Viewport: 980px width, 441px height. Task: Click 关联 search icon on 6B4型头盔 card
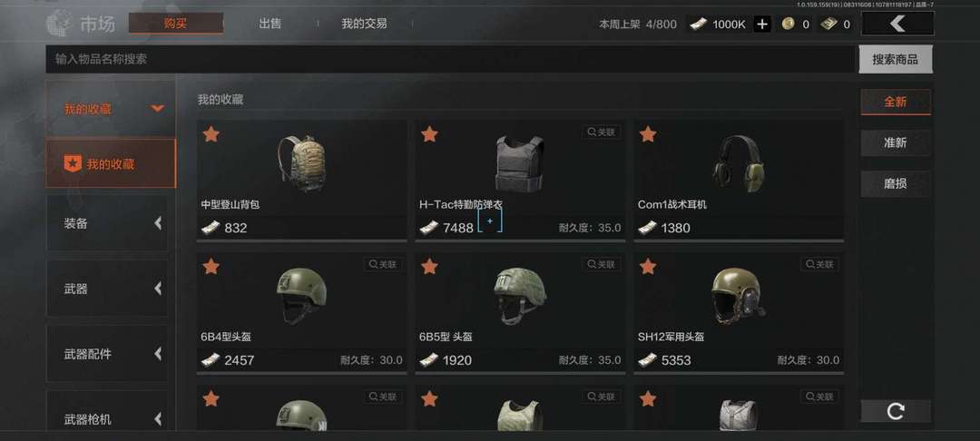pos(383,264)
